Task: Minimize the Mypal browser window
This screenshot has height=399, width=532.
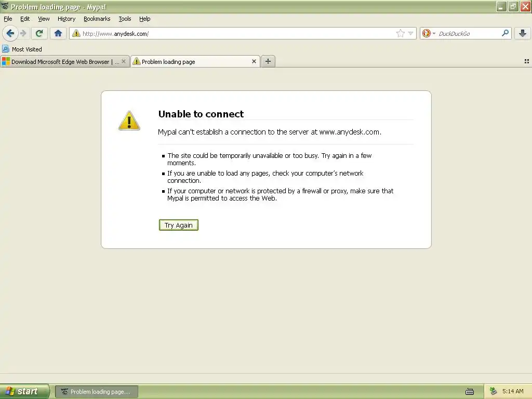Action: [x=501, y=6]
